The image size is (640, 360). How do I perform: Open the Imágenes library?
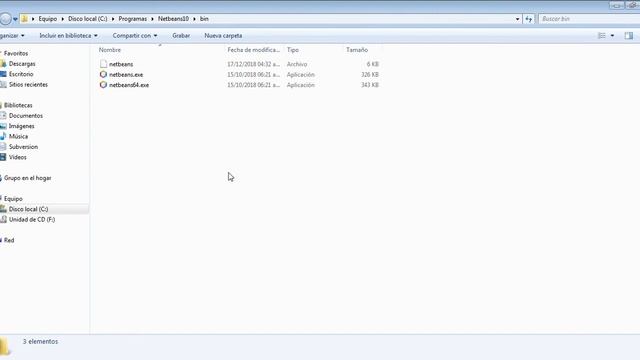pos(21,126)
